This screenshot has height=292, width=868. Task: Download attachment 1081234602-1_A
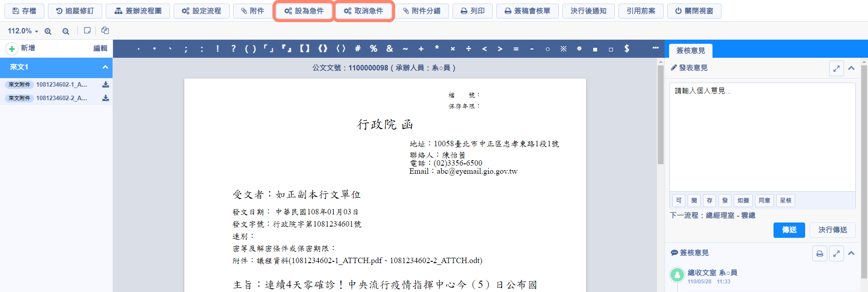[x=105, y=84]
